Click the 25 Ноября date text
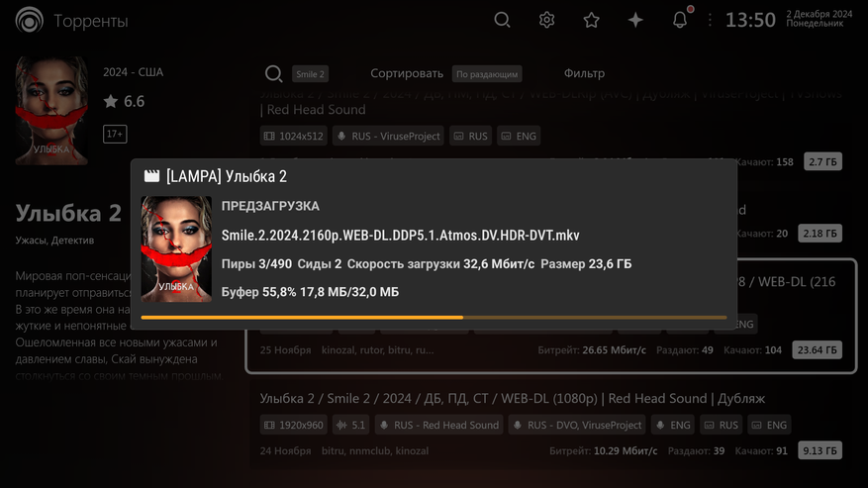This screenshot has width=868, height=488. pos(286,350)
